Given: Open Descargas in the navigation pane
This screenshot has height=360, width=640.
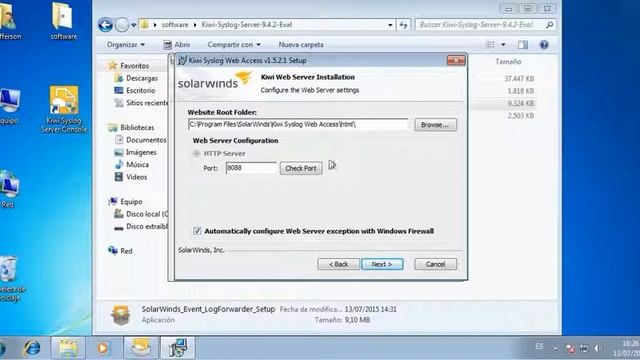Looking at the screenshot, I should coord(142,78).
